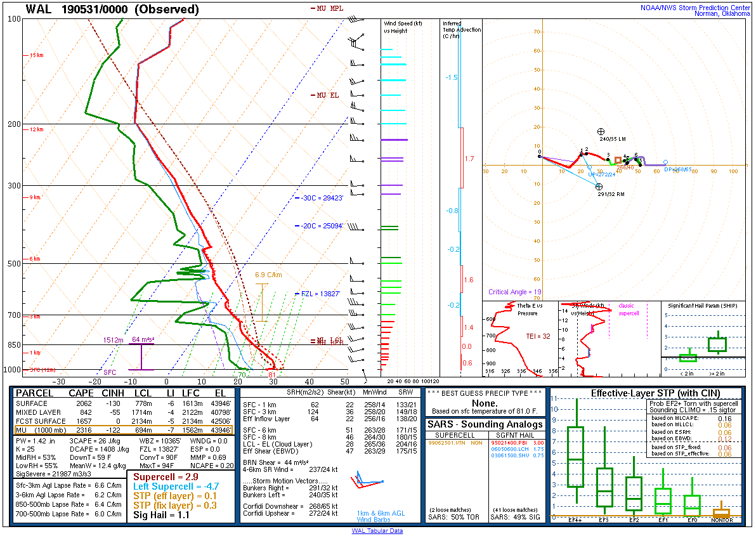Image resolution: width=756 pixels, height=536 pixels.
Task: Click the '700-500mb Lapse Rate' line
Action: click(69, 514)
